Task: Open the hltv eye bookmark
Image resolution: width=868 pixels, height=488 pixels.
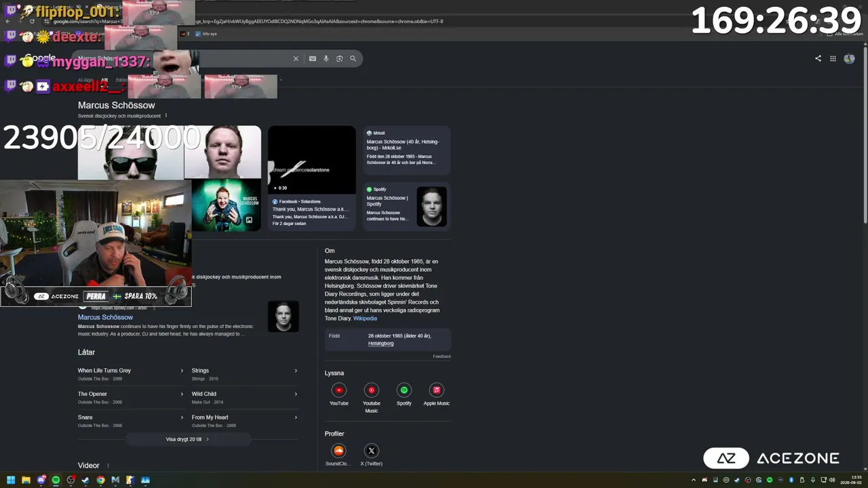Action: coord(205,34)
